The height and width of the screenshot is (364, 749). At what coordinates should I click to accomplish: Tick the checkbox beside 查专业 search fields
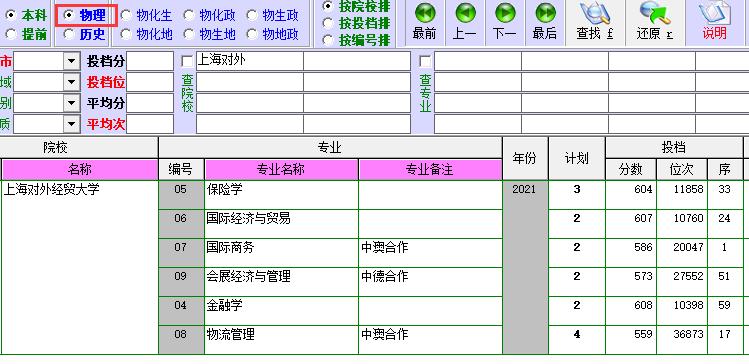click(425, 62)
